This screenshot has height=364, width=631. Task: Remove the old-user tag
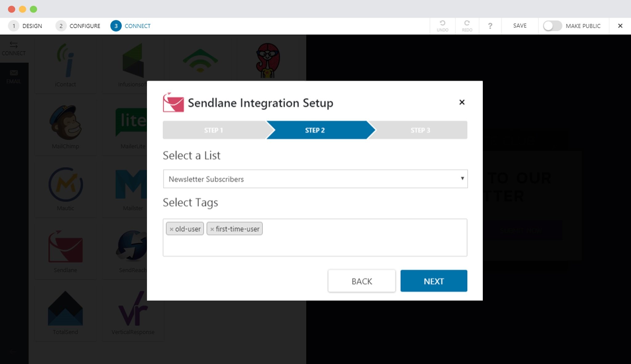(172, 229)
